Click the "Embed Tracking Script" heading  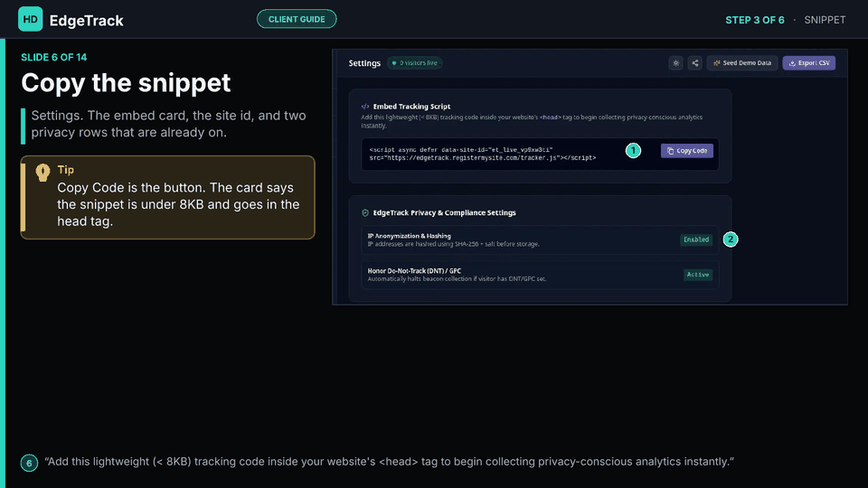pos(411,107)
